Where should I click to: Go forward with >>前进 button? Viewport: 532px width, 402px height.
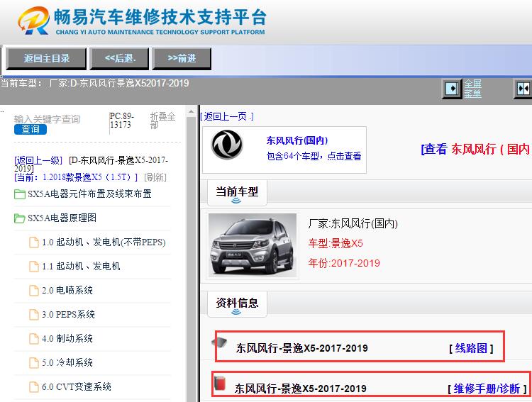[x=182, y=58]
